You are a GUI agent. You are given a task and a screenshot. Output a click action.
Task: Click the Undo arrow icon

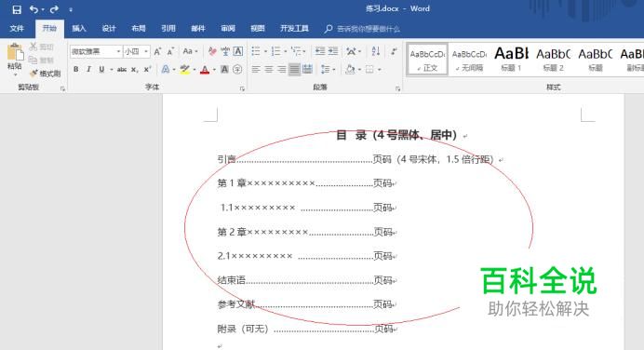[34, 9]
